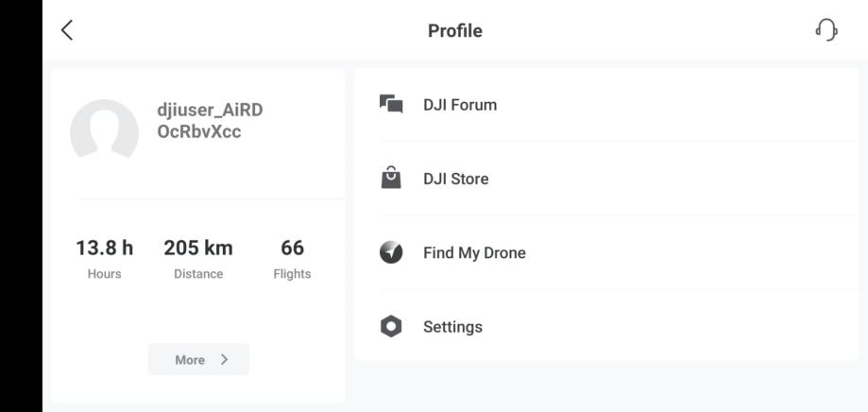Tap the 66 Flights stat
The image size is (868, 412).
(x=292, y=259)
